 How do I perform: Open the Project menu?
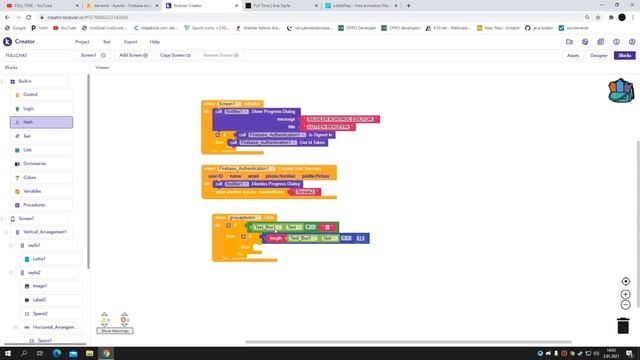click(x=82, y=42)
